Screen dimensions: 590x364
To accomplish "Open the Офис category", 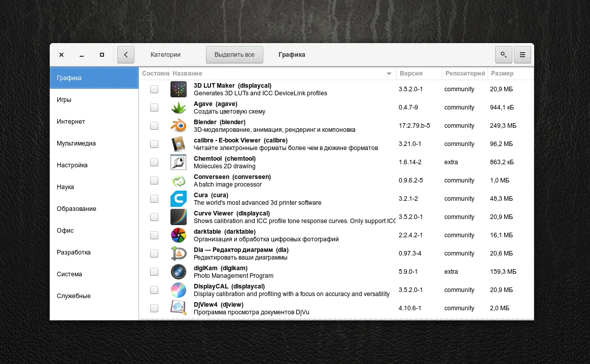I will (x=94, y=231).
